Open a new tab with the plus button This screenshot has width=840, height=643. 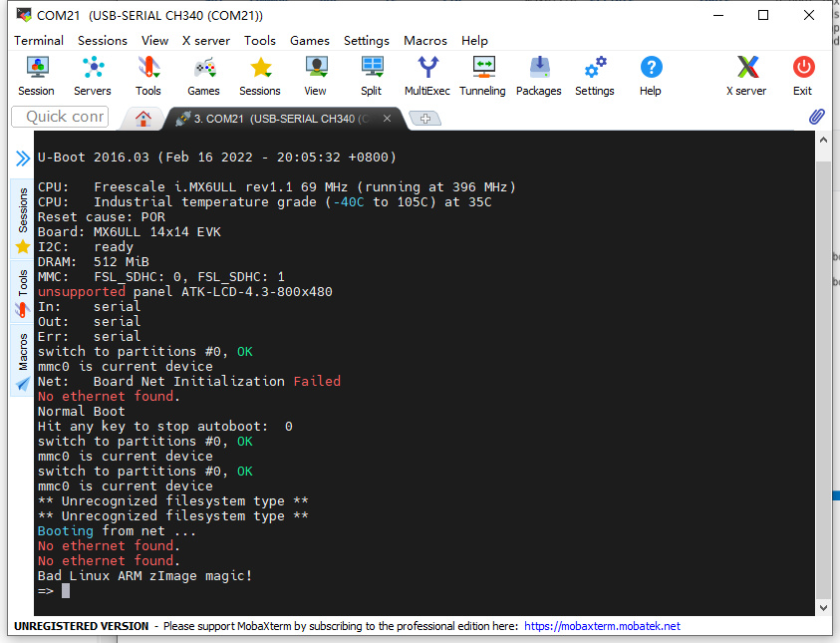click(424, 119)
